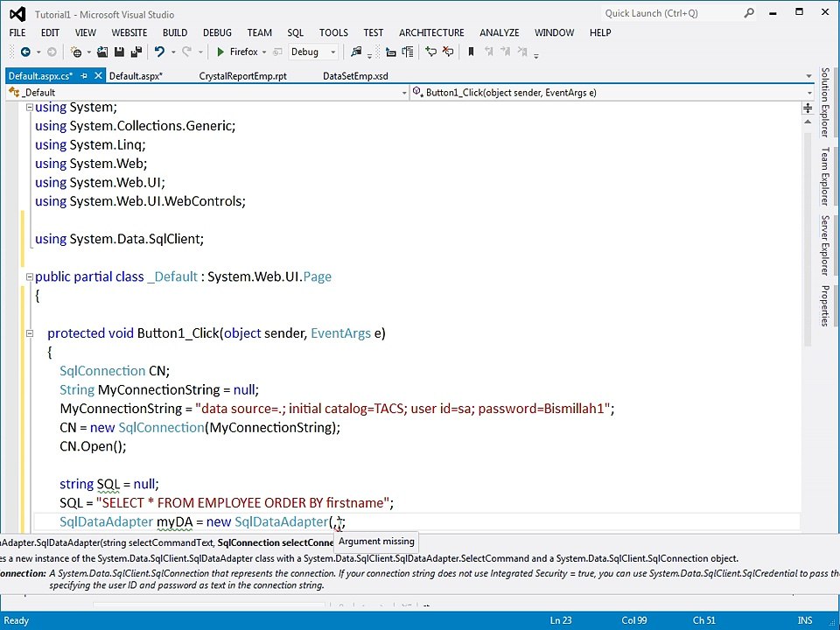Go to next bookmark icon
Screen dimensions: 840x630
[505, 52]
